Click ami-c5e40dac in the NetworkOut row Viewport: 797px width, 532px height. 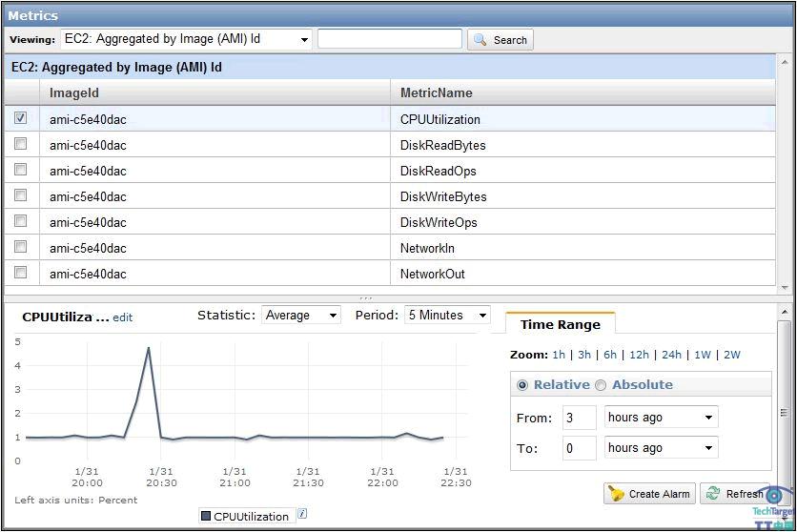(x=88, y=274)
